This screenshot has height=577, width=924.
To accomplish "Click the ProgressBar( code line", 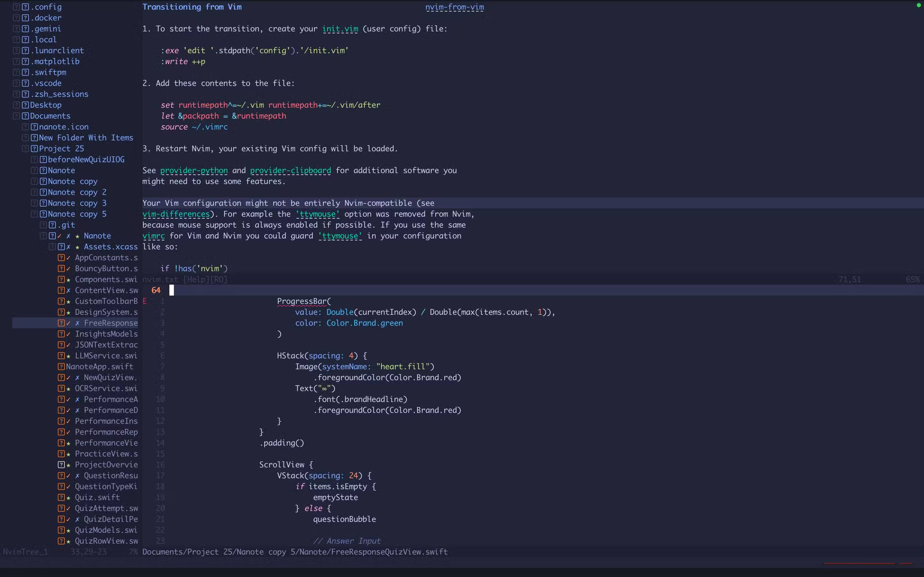I will pos(304,301).
